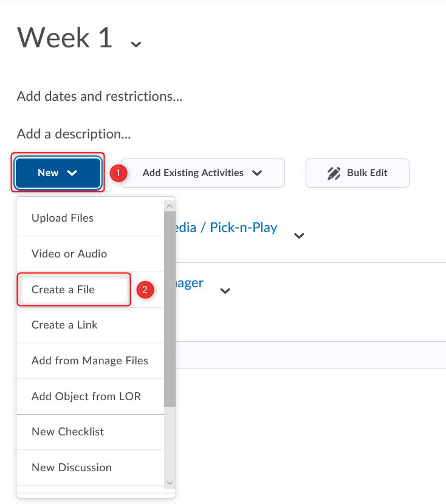Click Add dates and restrictions
This screenshot has height=504, width=446.
click(100, 97)
